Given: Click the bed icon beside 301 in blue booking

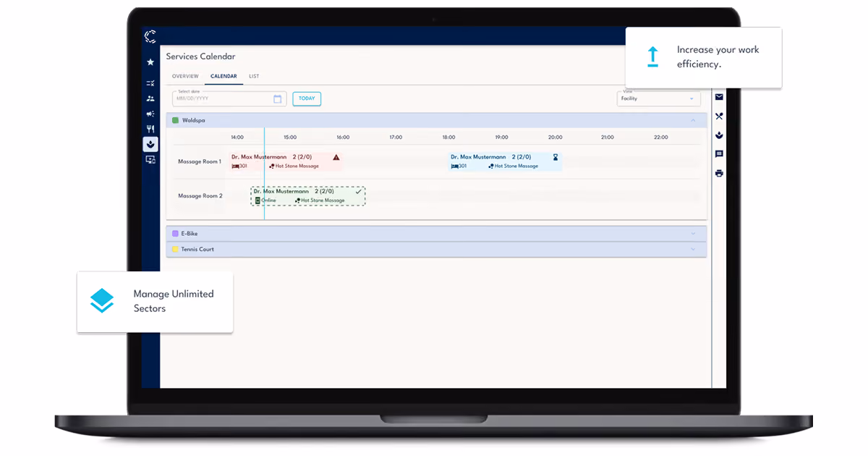Looking at the screenshot, I should click(454, 166).
